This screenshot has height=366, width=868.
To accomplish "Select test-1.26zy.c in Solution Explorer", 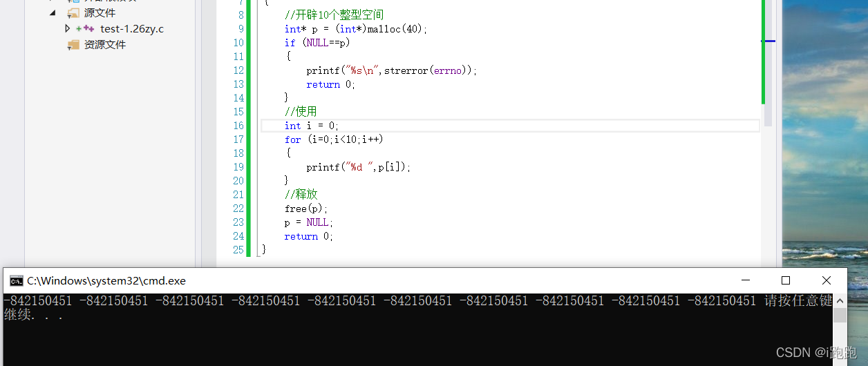I will [x=132, y=29].
